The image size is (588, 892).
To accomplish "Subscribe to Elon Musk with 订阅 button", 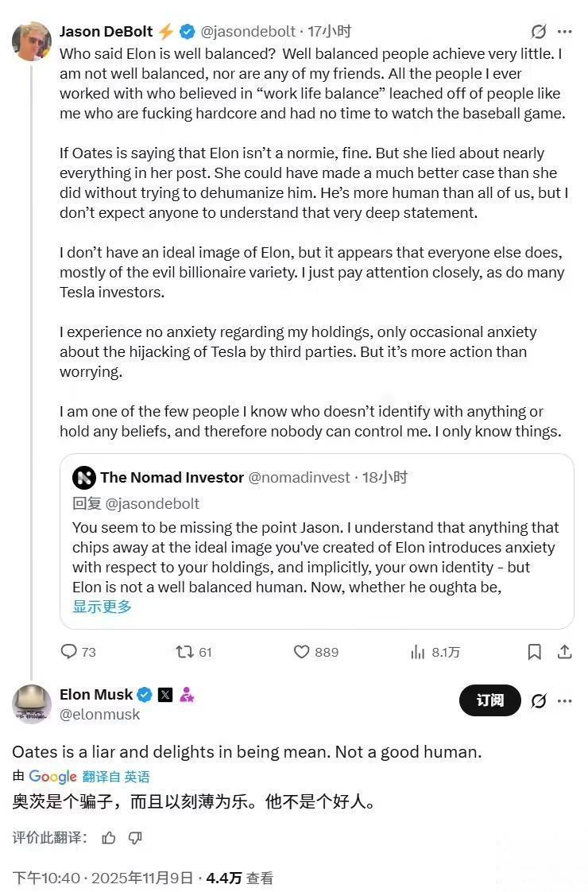I will pos(490,700).
